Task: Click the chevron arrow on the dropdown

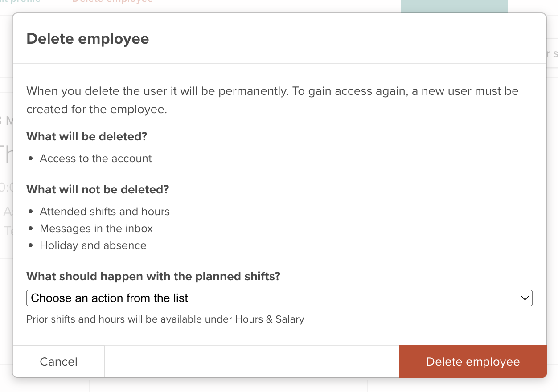Action: (525, 298)
